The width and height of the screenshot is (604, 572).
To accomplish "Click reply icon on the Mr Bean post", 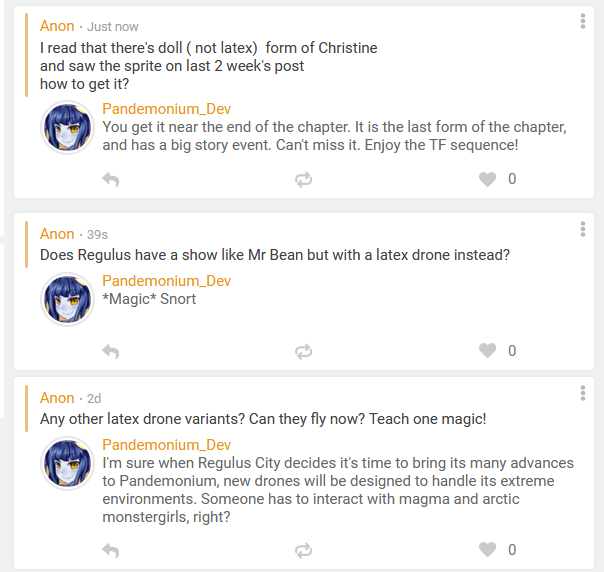I will tap(111, 351).
